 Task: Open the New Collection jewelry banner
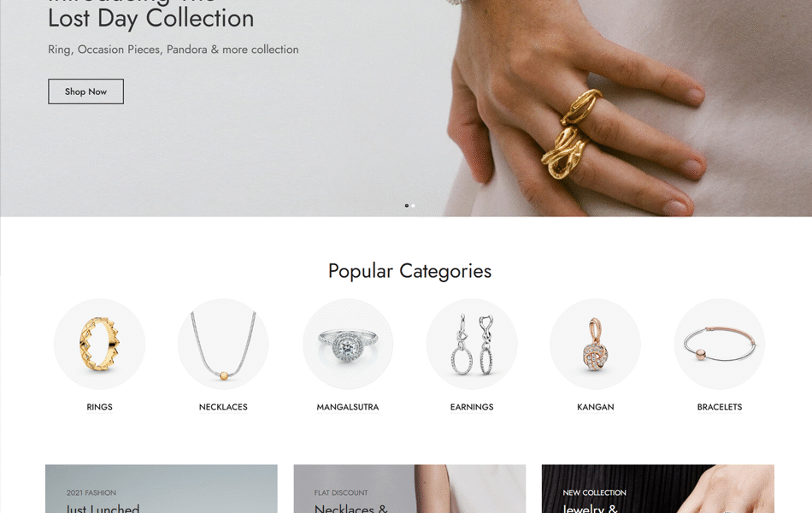tap(657, 489)
